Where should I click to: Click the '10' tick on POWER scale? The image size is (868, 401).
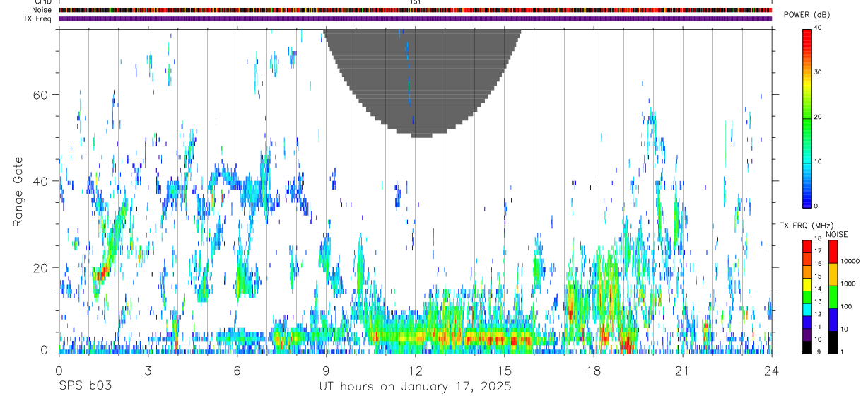pos(819,161)
